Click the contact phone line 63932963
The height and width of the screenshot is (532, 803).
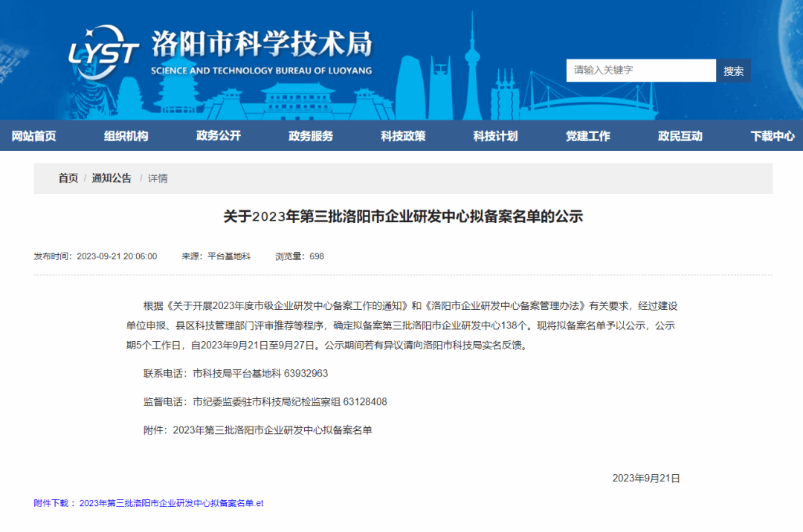236,374
